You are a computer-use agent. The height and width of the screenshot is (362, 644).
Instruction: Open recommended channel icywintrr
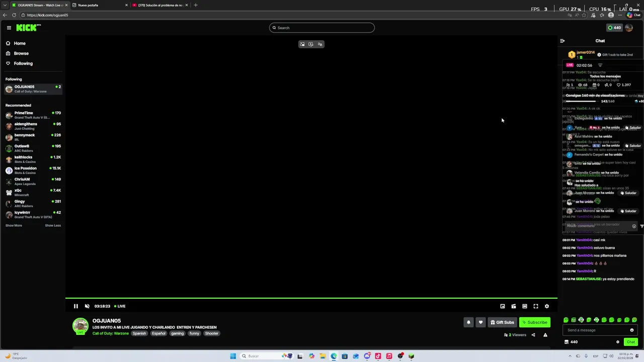tap(33, 215)
